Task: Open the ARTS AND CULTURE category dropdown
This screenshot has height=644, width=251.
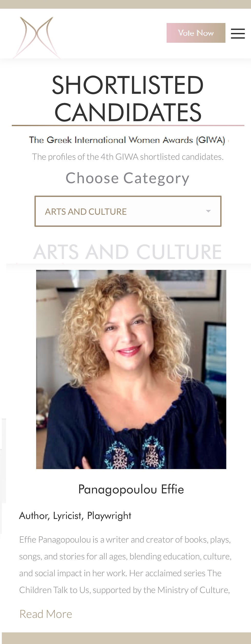Action: click(x=128, y=211)
